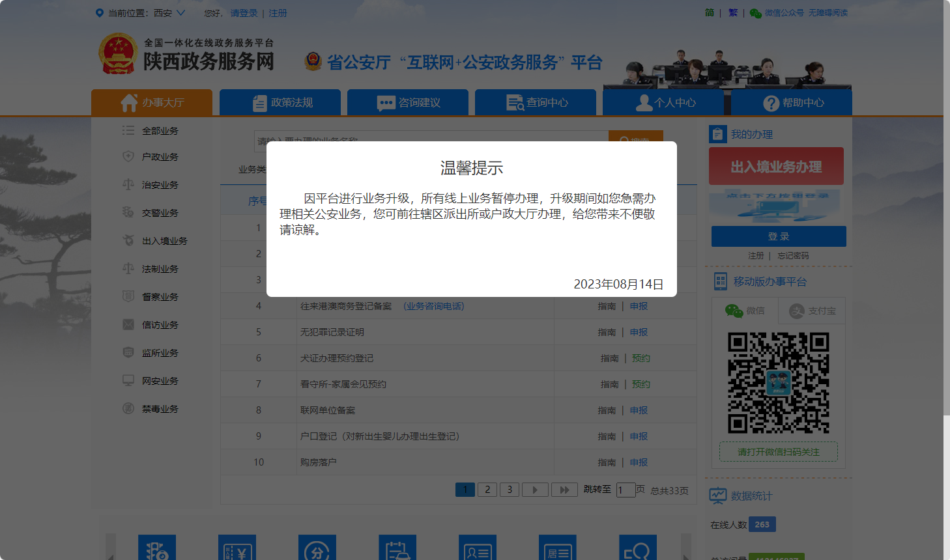Switch to 微信 QR code tab

745,311
